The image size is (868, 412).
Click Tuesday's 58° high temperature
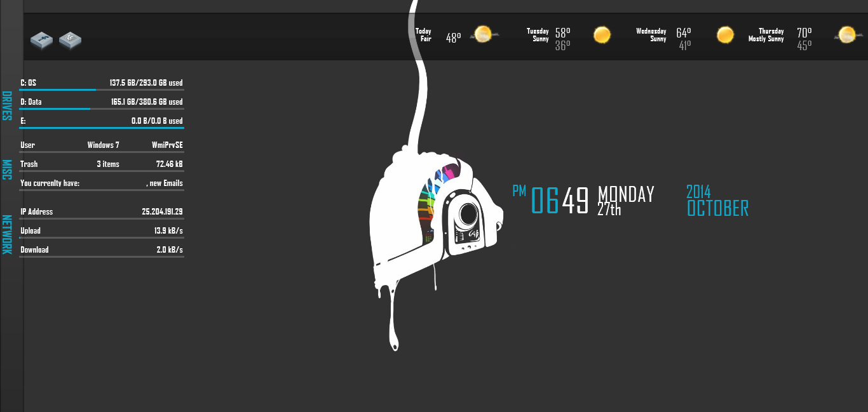tap(562, 32)
